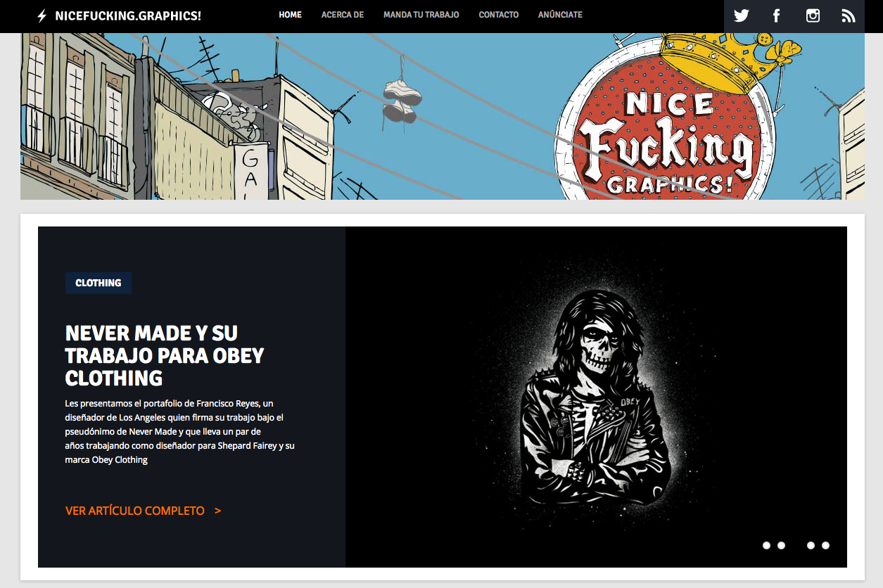
Task: Open the Twitter profile icon
Action: click(741, 15)
